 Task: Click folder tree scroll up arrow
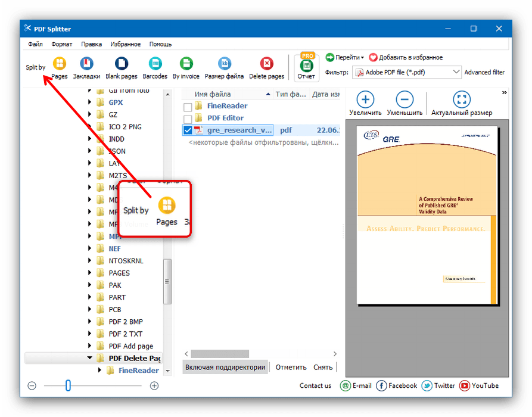[x=167, y=94]
